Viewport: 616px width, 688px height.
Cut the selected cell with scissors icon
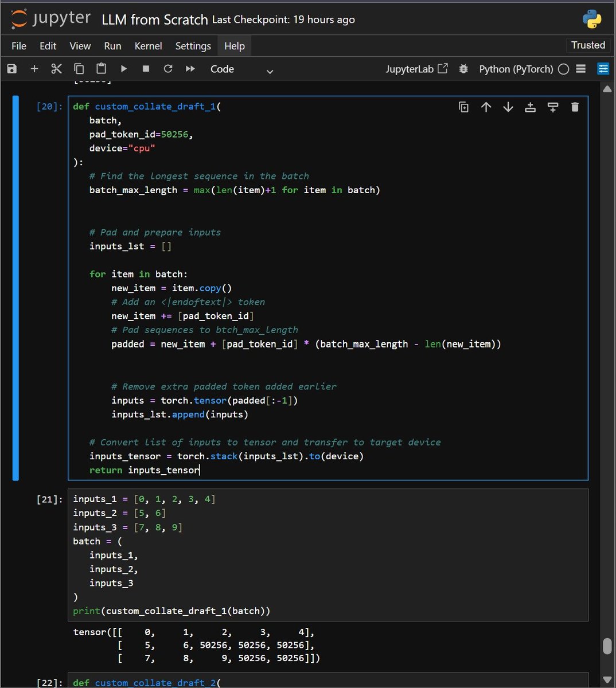click(x=56, y=69)
